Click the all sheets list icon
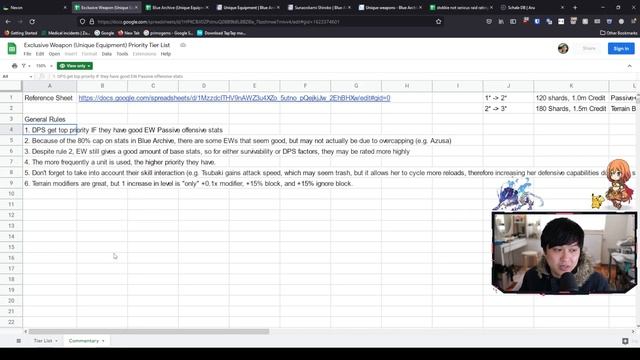The height and width of the screenshot is (360, 640). 19,341
